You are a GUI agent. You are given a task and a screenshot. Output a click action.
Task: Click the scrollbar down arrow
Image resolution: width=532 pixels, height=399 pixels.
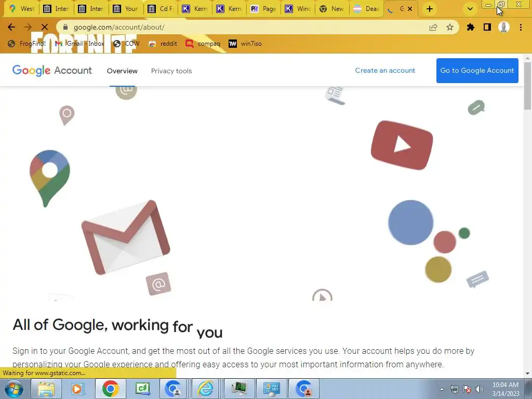coord(527,374)
